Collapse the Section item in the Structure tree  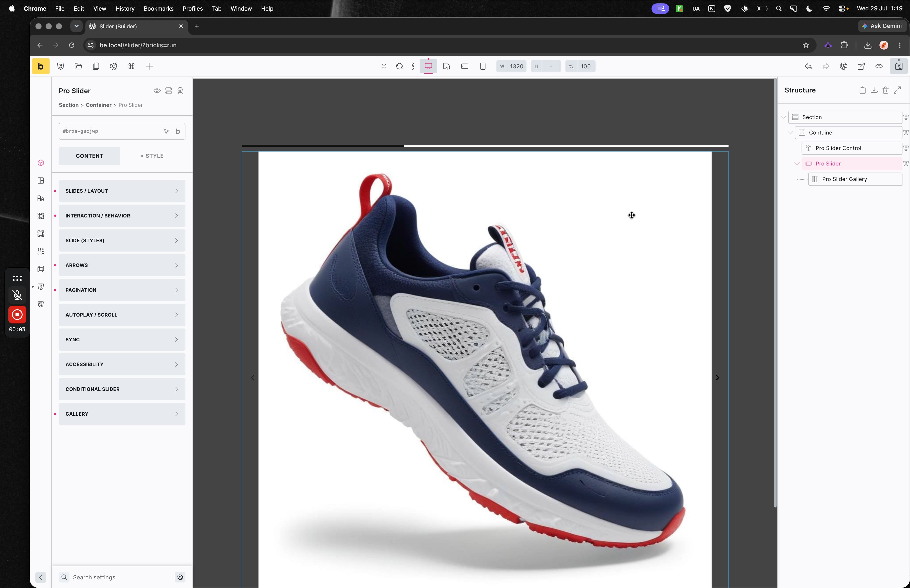[x=784, y=117]
